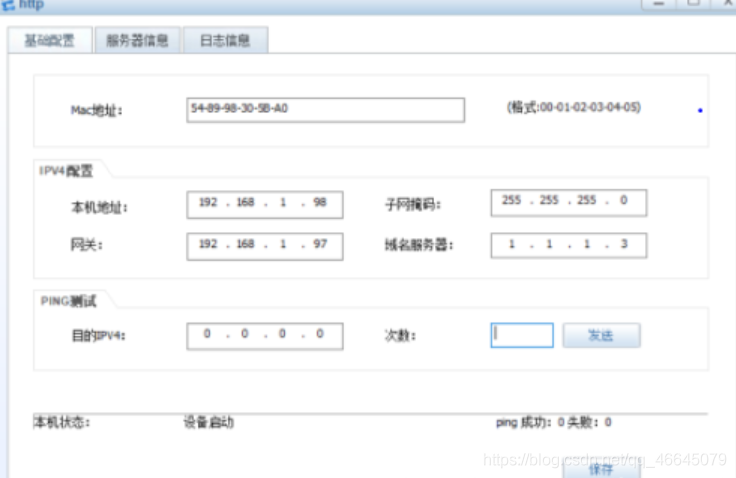Click the last octet 97 of 网关
Screen dimensions: 736x478
[x=320, y=244]
